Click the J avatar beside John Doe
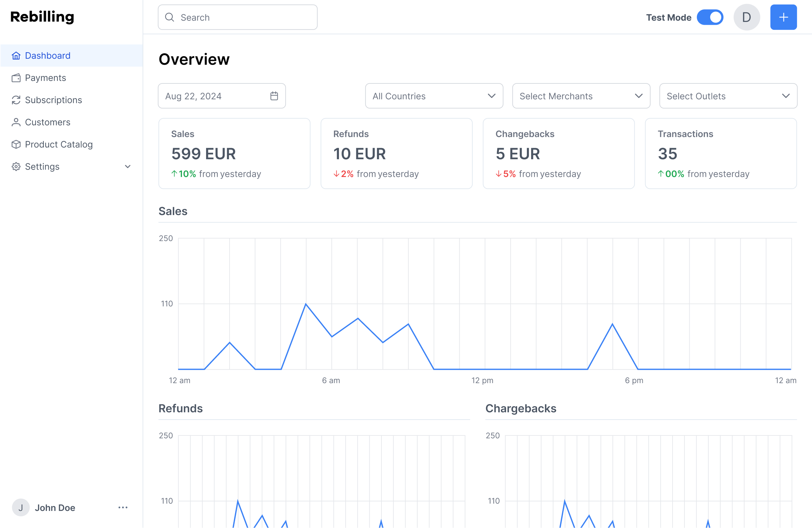Image resolution: width=812 pixels, height=528 pixels. point(21,507)
